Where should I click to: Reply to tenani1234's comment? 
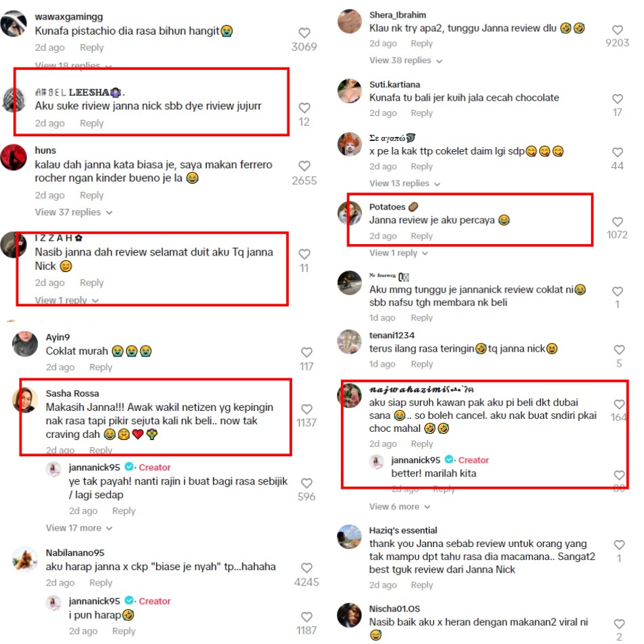422,364
